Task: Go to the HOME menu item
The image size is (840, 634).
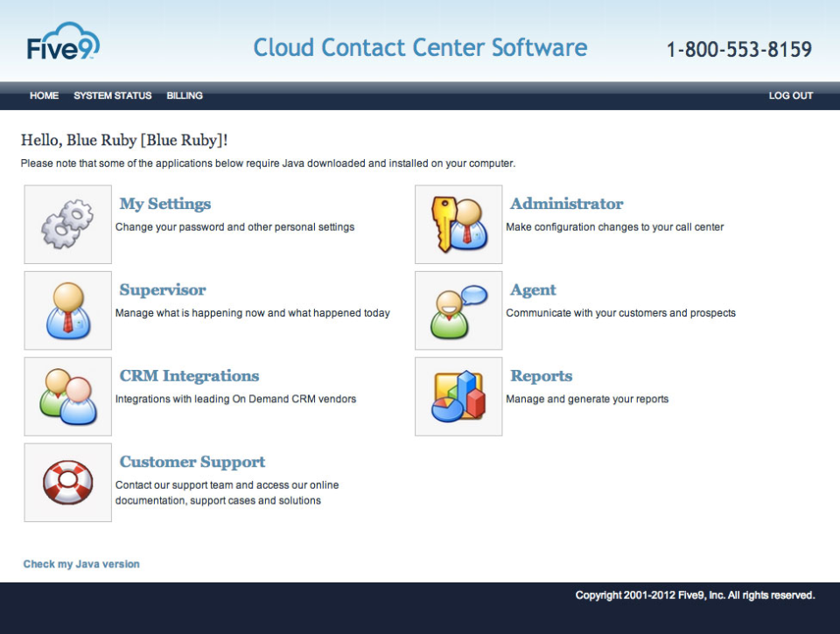Action: tap(44, 96)
